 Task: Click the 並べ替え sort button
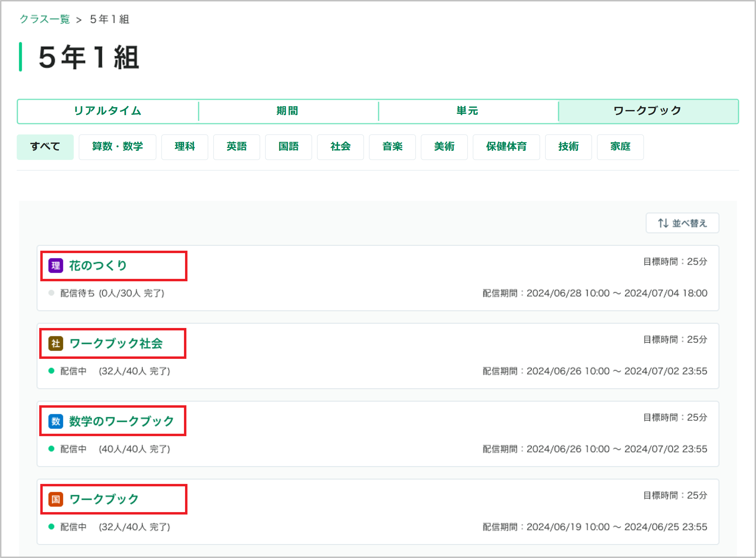click(682, 223)
